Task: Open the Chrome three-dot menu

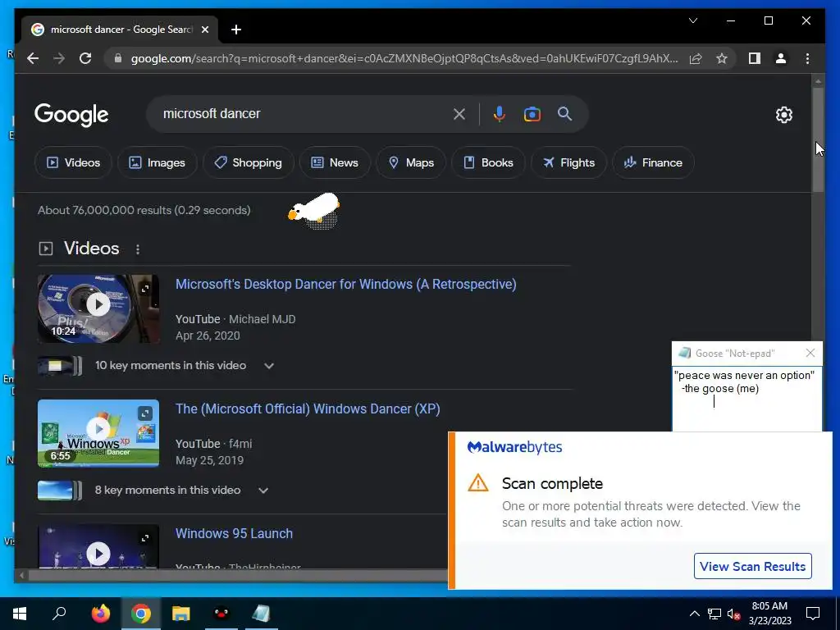Action: tap(807, 58)
